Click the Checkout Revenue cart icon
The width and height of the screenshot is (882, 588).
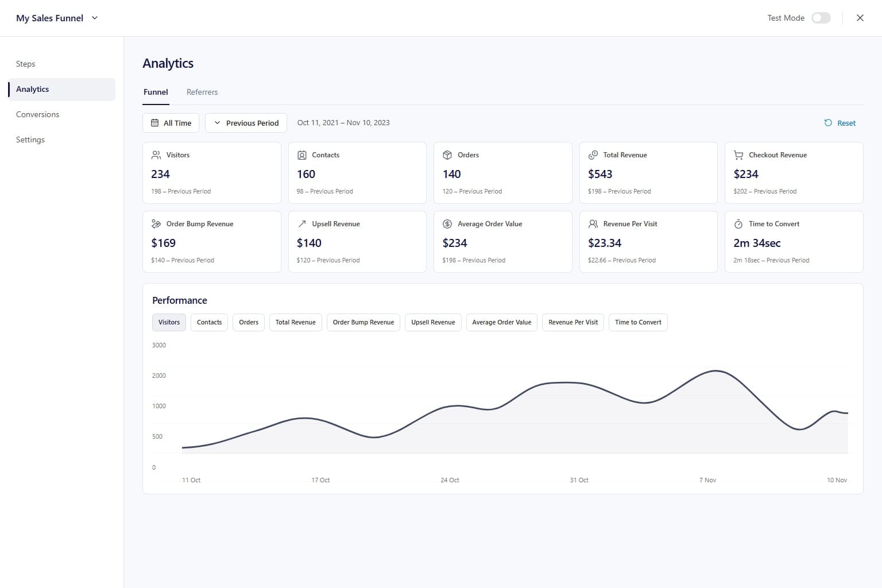coord(738,155)
